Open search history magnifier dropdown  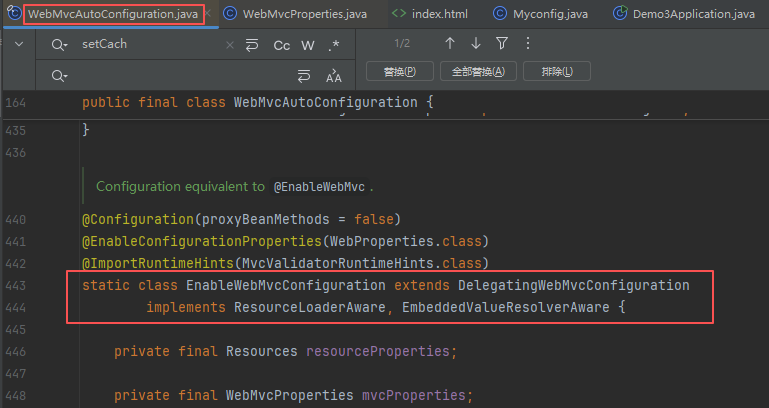(x=59, y=45)
